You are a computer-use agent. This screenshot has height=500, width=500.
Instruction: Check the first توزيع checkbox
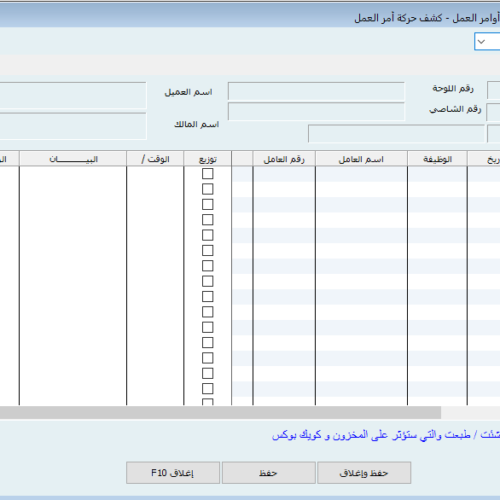[208, 174]
